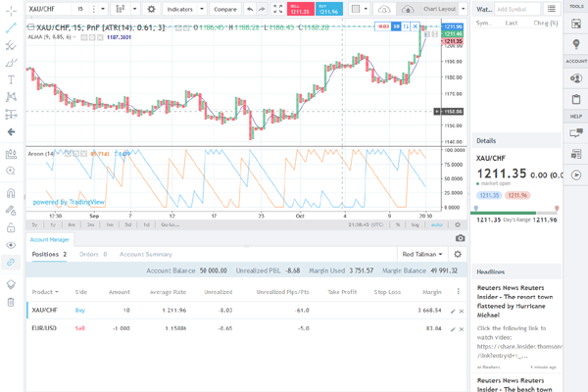The height and width of the screenshot is (392, 588).
Task: Toggle drawings sync link icon
Action: pyautogui.click(x=11, y=263)
